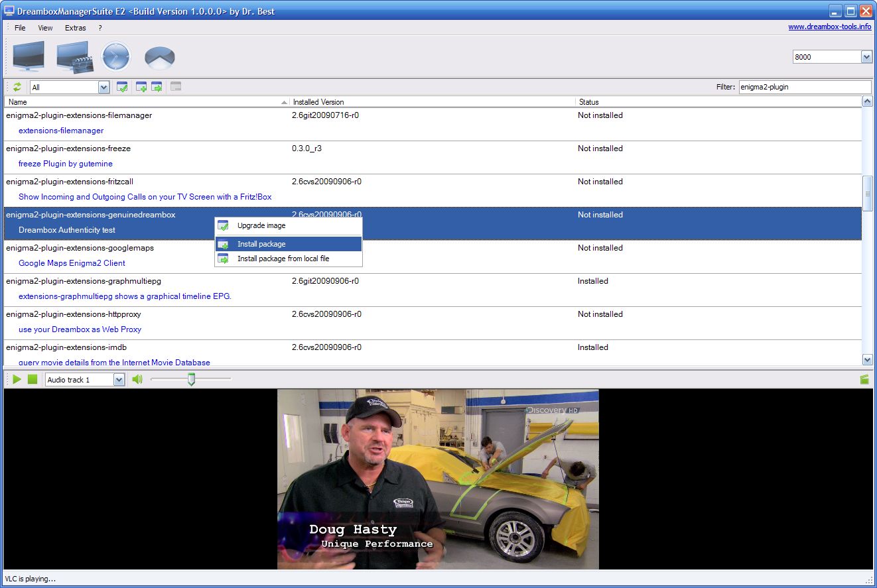This screenshot has width=877, height=588.
Task: Click the large round up-arrow icon
Action: pos(159,58)
